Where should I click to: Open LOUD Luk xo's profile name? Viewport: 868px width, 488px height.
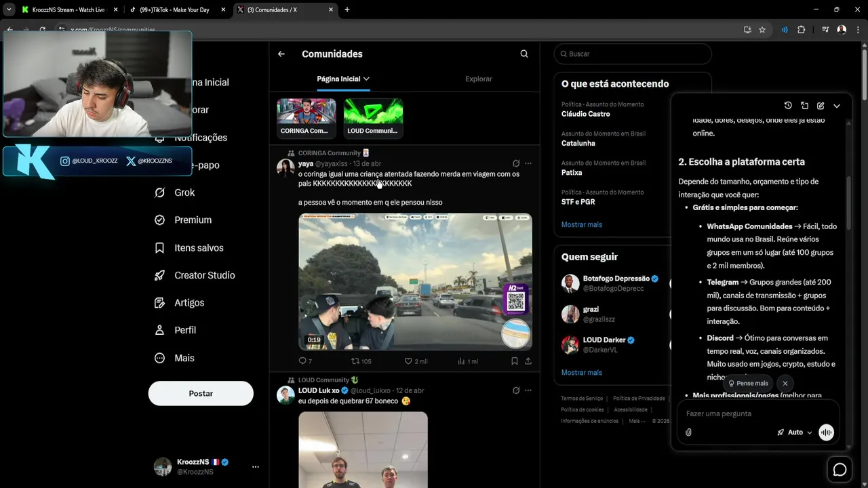coord(319,390)
